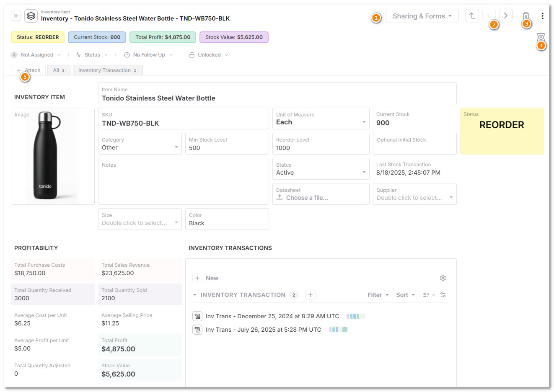This screenshot has height=392, width=554.
Task: Click Average Cost per Unit $6.25
Action: (x=23, y=323)
